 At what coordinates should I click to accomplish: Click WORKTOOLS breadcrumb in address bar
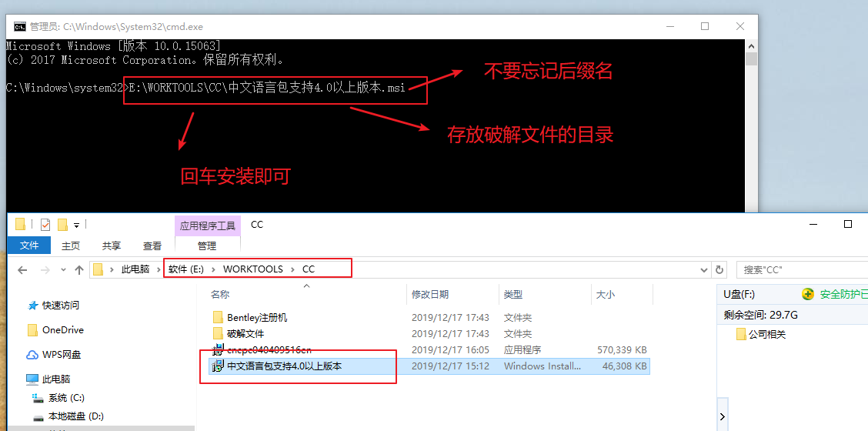click(x=253, y=269)
